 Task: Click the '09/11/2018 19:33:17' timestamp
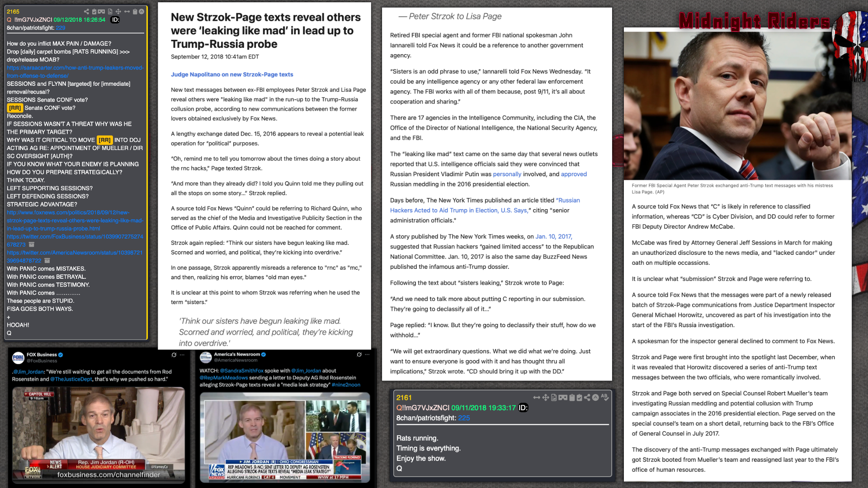[x=483, y=408]
